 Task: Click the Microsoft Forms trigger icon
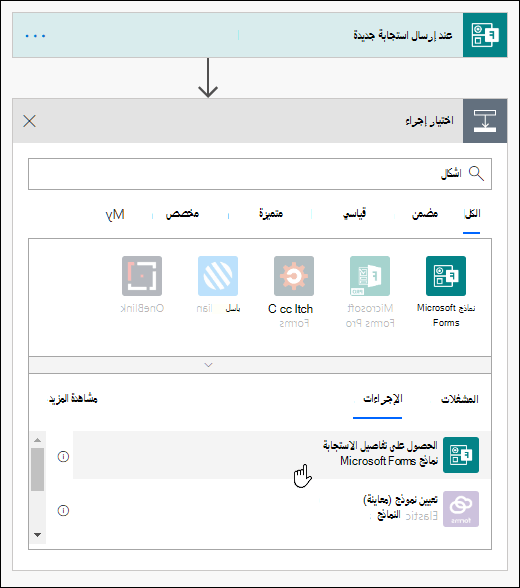(485, 35)
